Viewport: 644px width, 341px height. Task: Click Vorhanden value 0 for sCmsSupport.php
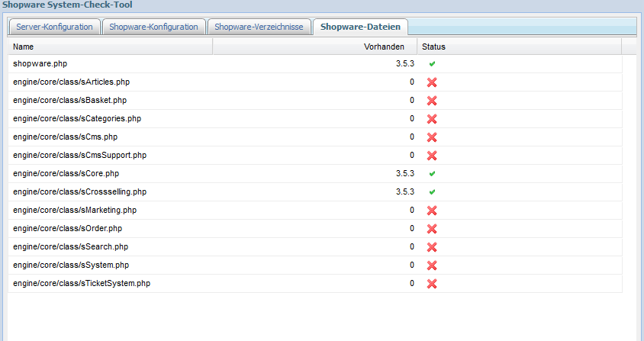point(412,155)
